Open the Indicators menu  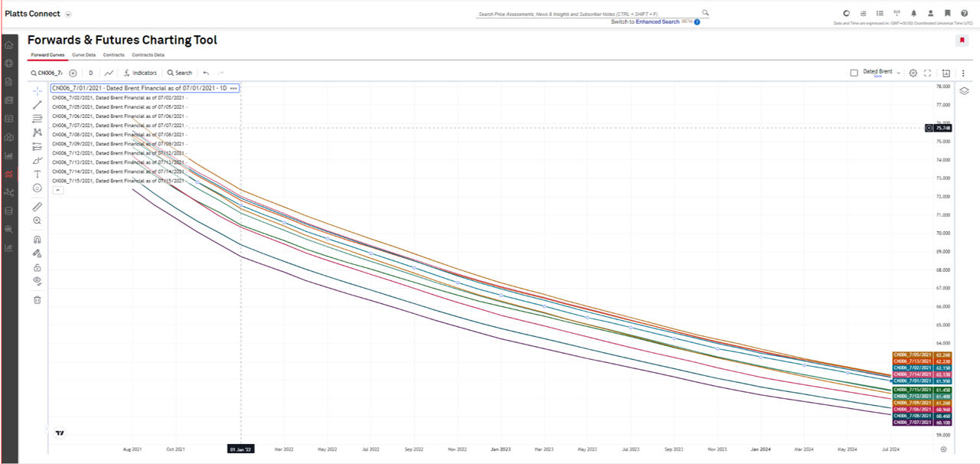[x=139, y=74]
